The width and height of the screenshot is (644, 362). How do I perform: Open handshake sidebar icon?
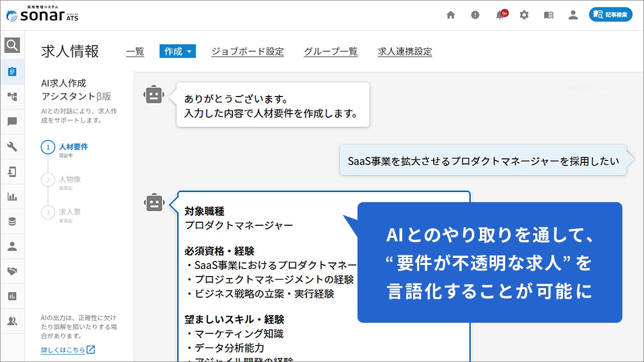pyautogui.click(x=12, y=271)
